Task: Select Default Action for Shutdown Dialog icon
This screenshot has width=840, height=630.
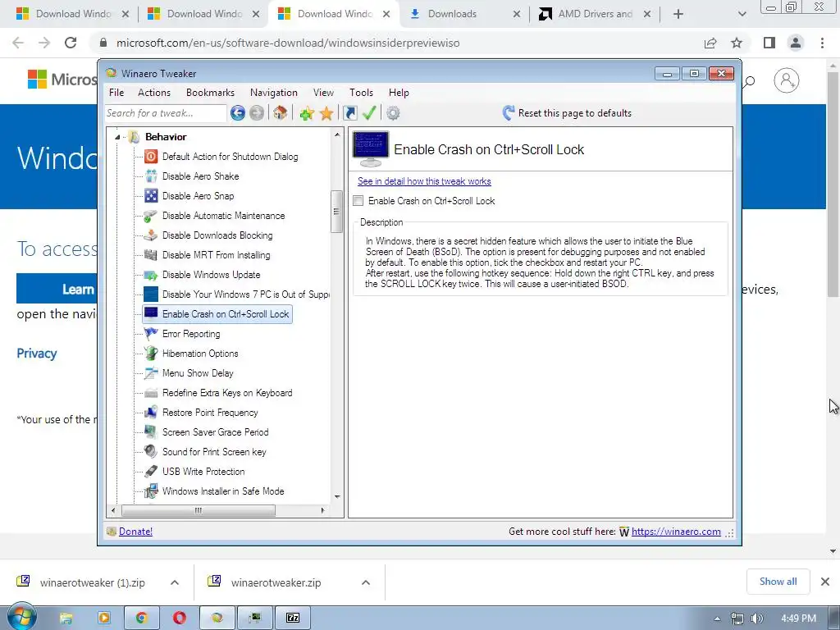Action: click(151, 157)
